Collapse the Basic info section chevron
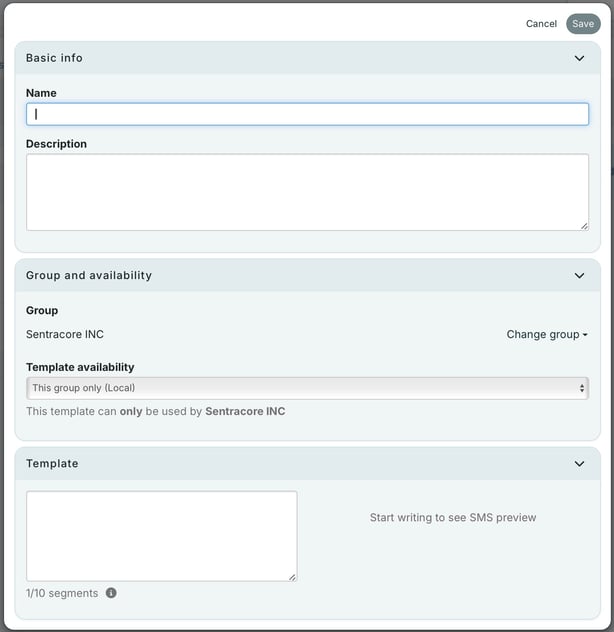The image size is (614, 632). click(579, 58)
